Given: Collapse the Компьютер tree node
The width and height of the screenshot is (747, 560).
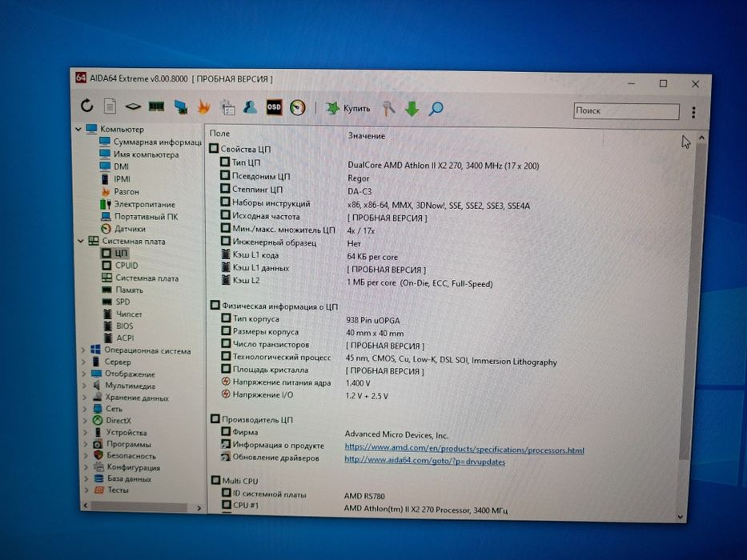Looking at the screenshot, I should (x=78, y=129).
